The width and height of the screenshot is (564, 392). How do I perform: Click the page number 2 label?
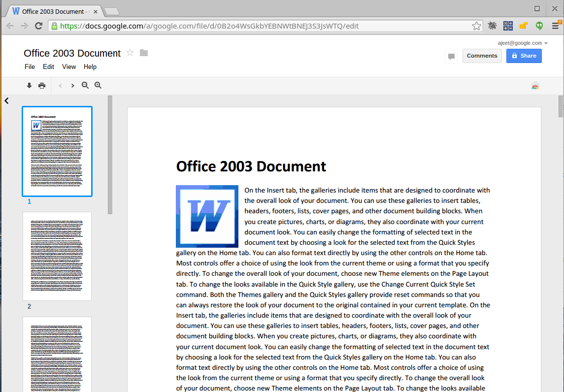pyautogui.click(x=30, y=306)
